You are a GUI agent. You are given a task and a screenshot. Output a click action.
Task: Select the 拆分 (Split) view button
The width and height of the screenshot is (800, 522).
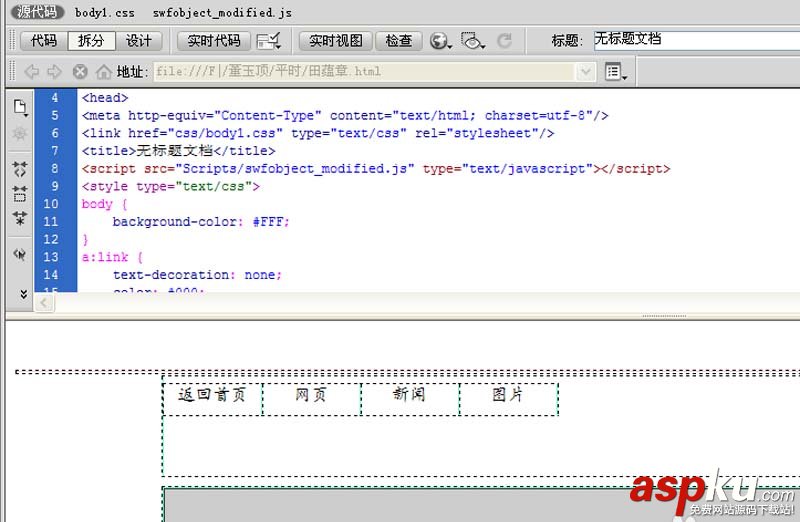pos(91,40)
